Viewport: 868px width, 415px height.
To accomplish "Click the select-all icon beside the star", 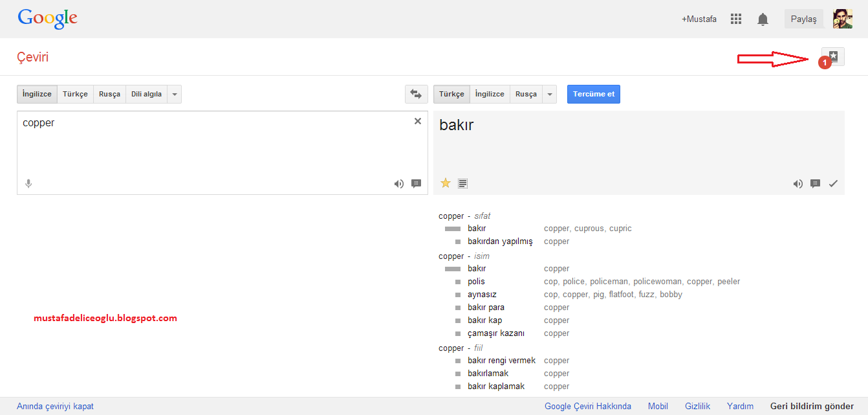I will tap(462, 184).
